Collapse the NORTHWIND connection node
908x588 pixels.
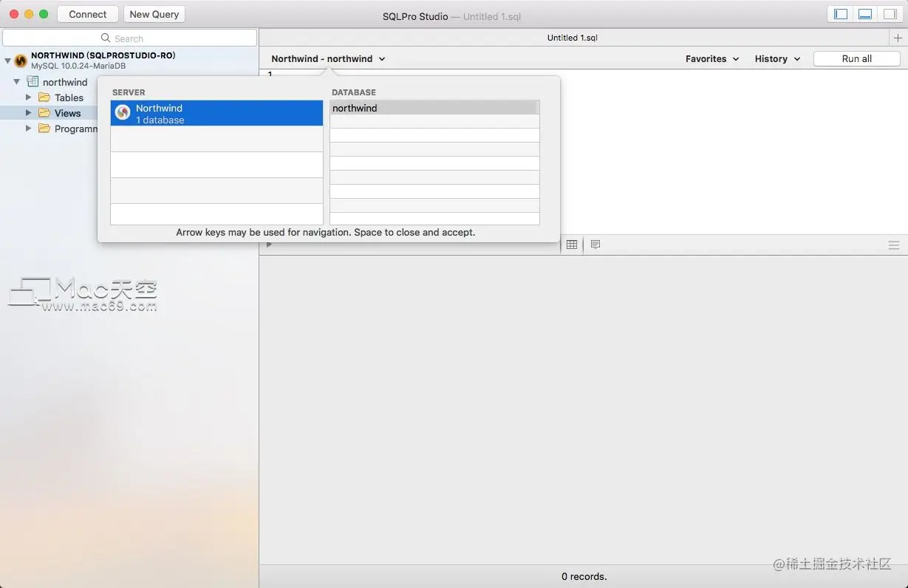[7, 61]
